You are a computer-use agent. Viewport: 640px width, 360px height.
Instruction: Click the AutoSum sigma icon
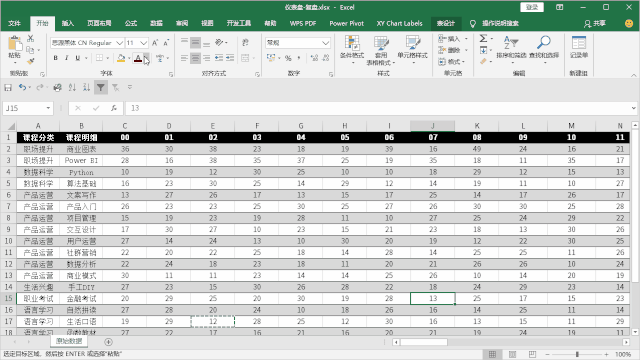pos(483,38)
